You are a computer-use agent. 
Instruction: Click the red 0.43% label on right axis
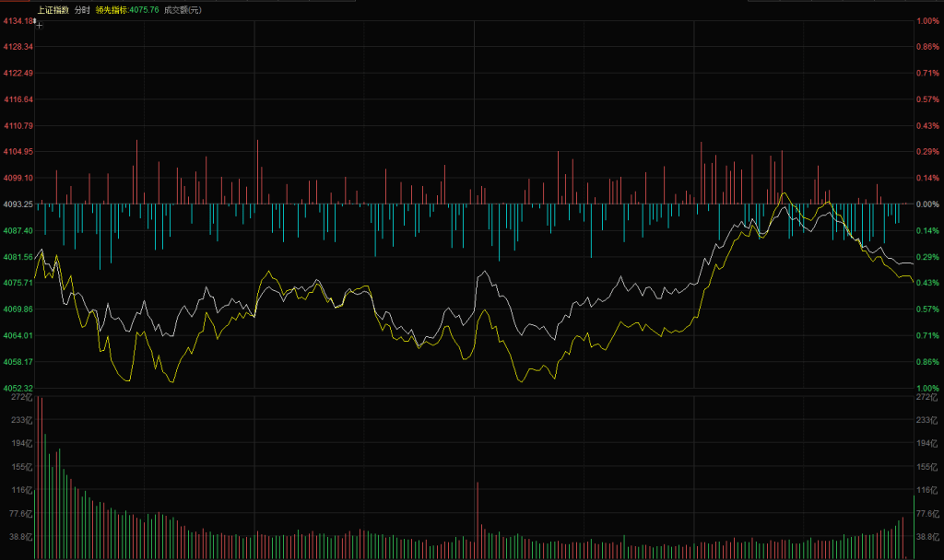coord(927,125)
